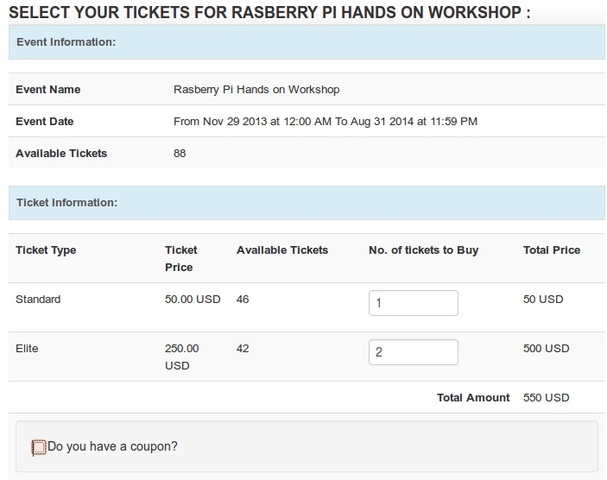This screenshot has height=480, width=607.
Task: Select the Event Date range text
Action: [x=325, y=121]
